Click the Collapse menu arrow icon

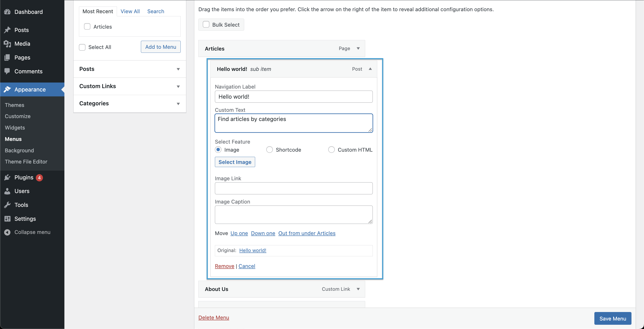coord(7,232)
